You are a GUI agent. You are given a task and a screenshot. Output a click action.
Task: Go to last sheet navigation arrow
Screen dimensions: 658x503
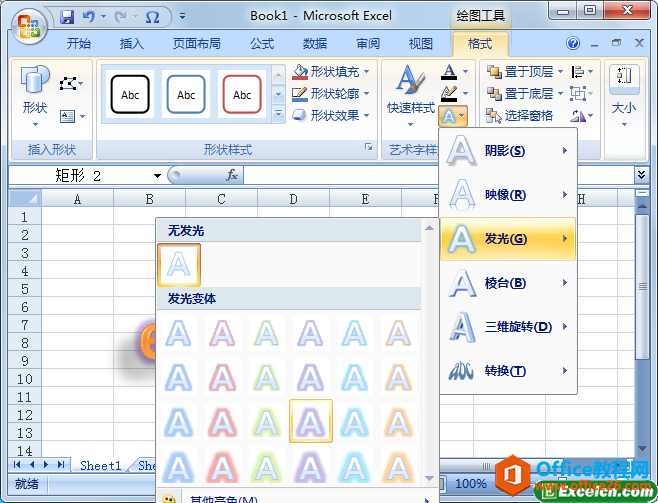[61, 464]
